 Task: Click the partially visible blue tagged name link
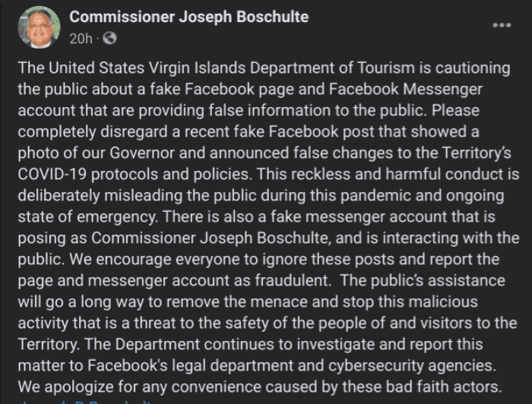[x=85, y=402]
